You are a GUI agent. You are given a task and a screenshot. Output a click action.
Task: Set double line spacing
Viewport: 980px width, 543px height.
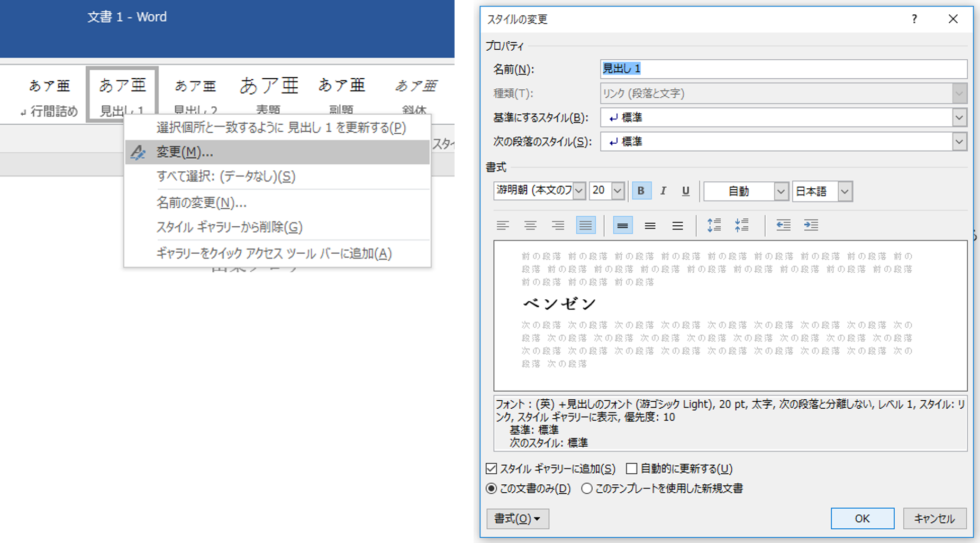point(677,225)
